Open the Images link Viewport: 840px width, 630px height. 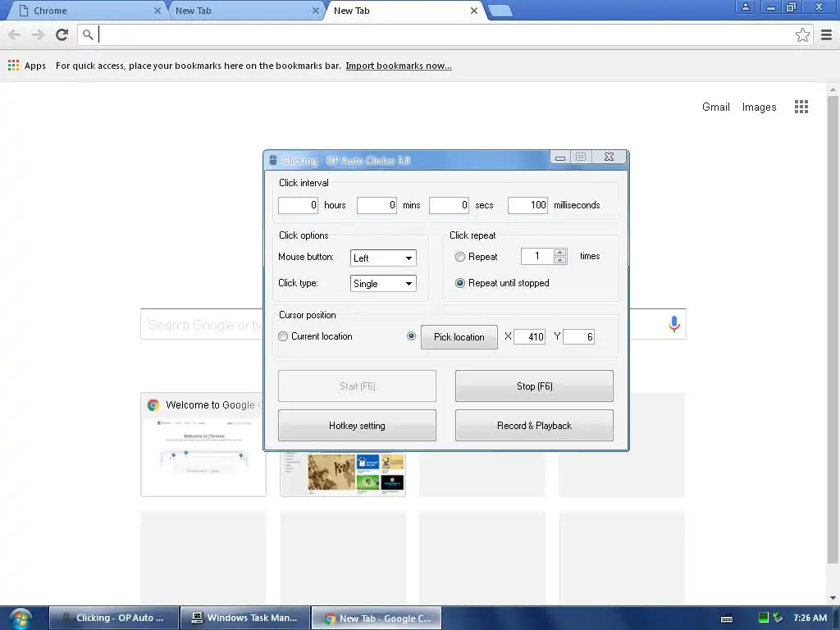point(759,107)
